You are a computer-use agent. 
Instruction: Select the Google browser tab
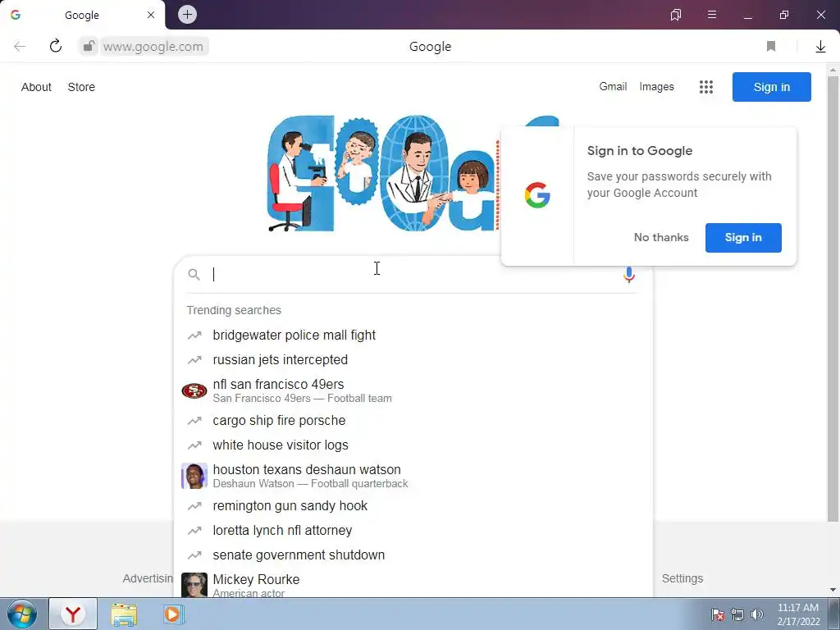tap(82, 15)
